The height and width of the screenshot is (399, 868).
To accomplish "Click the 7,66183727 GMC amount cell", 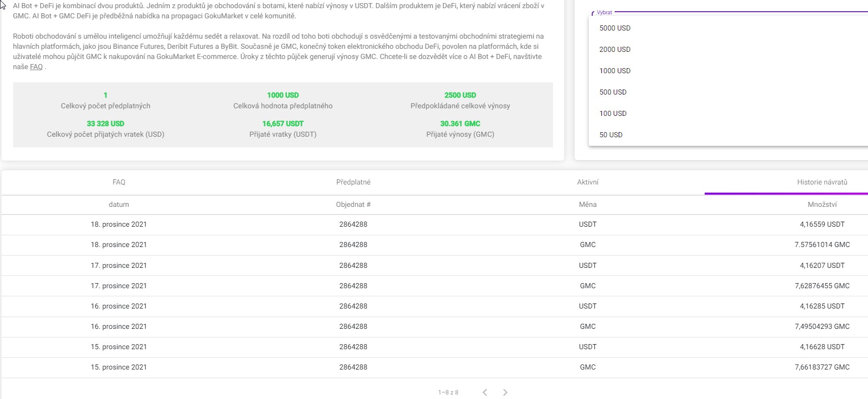I will click(x=822, y=367).
